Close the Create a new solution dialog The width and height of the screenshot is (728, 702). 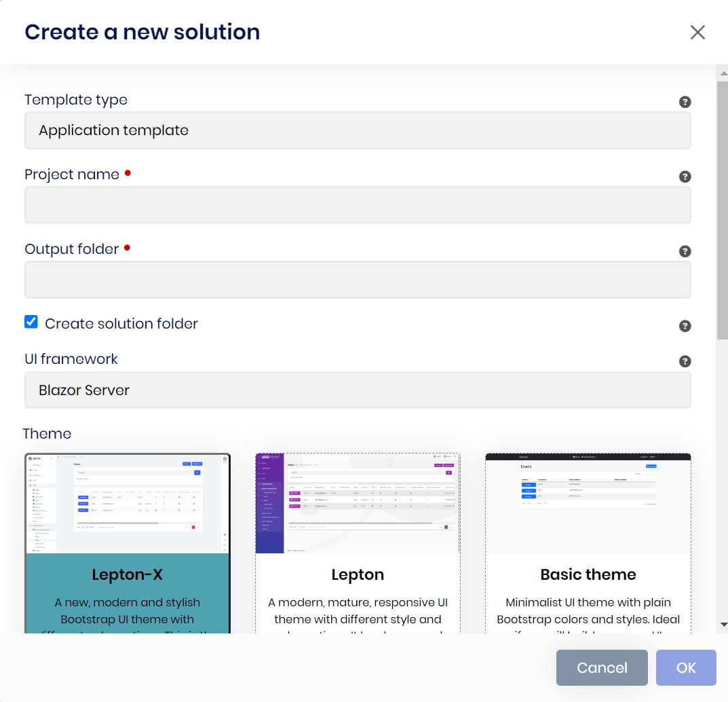click(697, 32)
